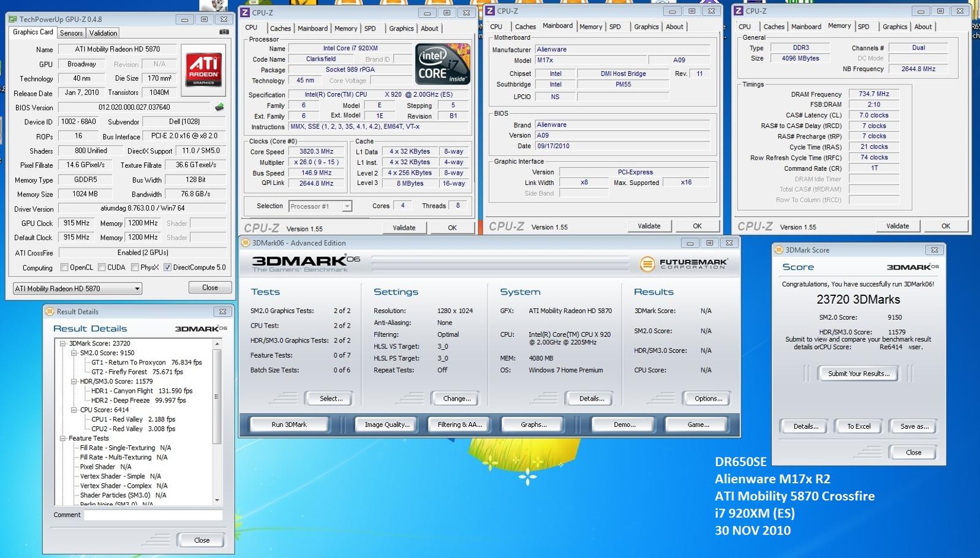
Task: Click the Result Details scrollbar down arrow
Action: click(216, 500)
